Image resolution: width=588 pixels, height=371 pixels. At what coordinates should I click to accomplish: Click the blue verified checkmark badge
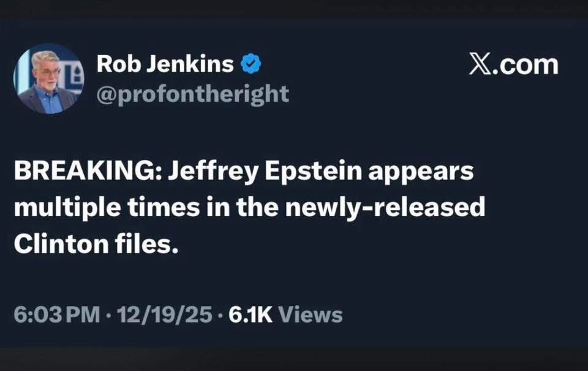click(252, 64)
